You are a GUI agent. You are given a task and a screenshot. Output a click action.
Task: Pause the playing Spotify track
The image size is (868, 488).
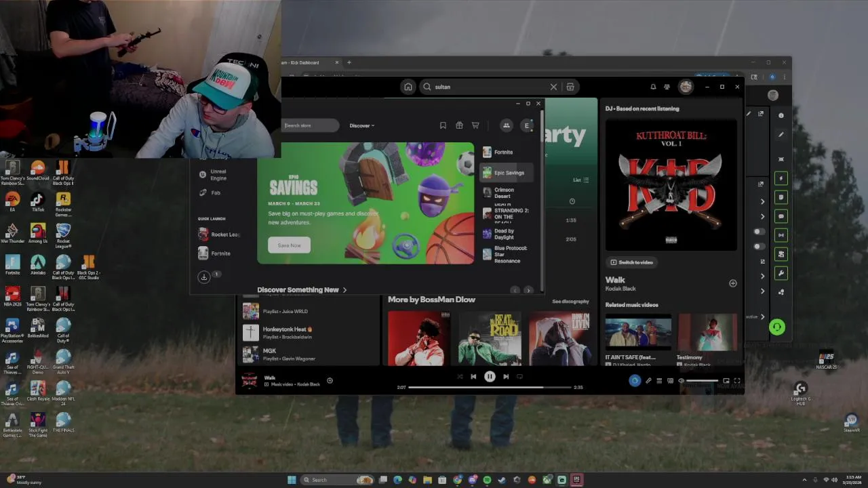490,377
